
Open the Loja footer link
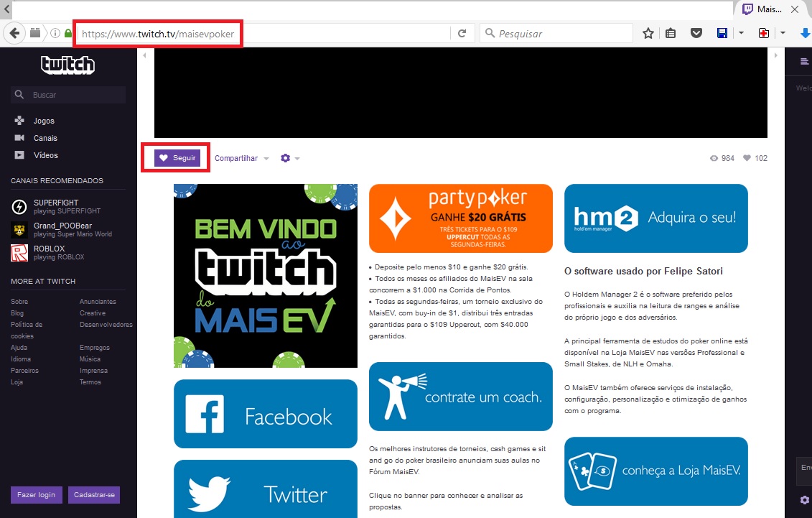(17, 381)
